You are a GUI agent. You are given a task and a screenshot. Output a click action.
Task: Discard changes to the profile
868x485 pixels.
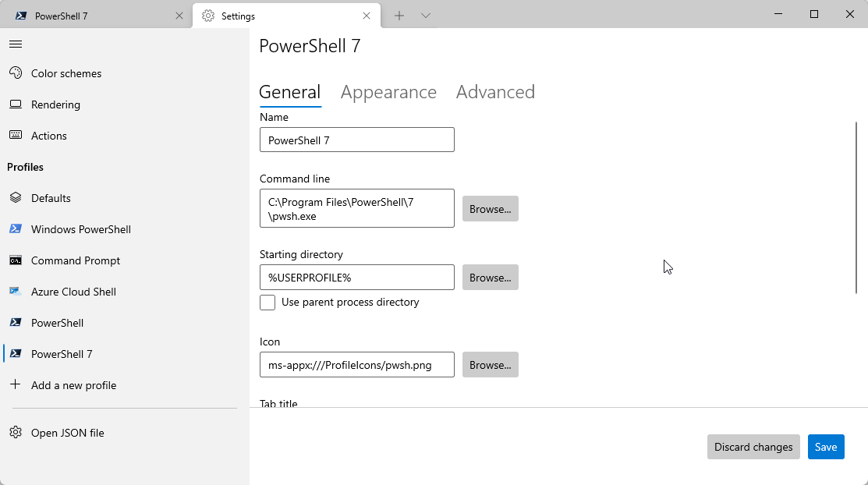753,447
